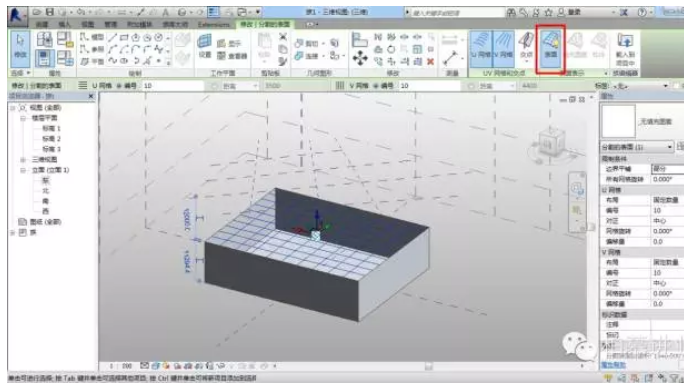Click the Show work plane (显示) button
Viewport: 693px width, 388px height.
point(229,43)
